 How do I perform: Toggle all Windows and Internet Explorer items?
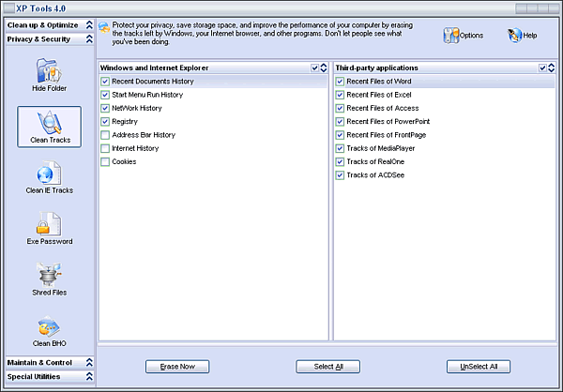(x=315, y=68)
